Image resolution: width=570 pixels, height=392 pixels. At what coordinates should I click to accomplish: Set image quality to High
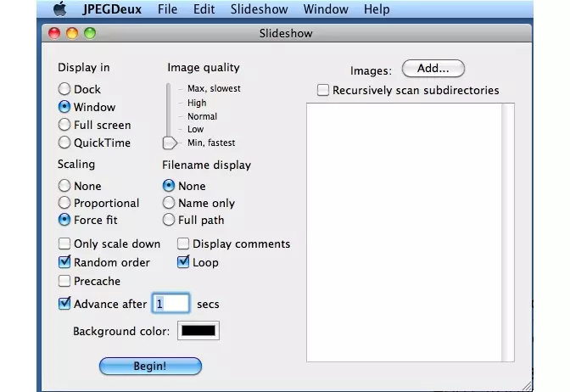click(197, 103)
